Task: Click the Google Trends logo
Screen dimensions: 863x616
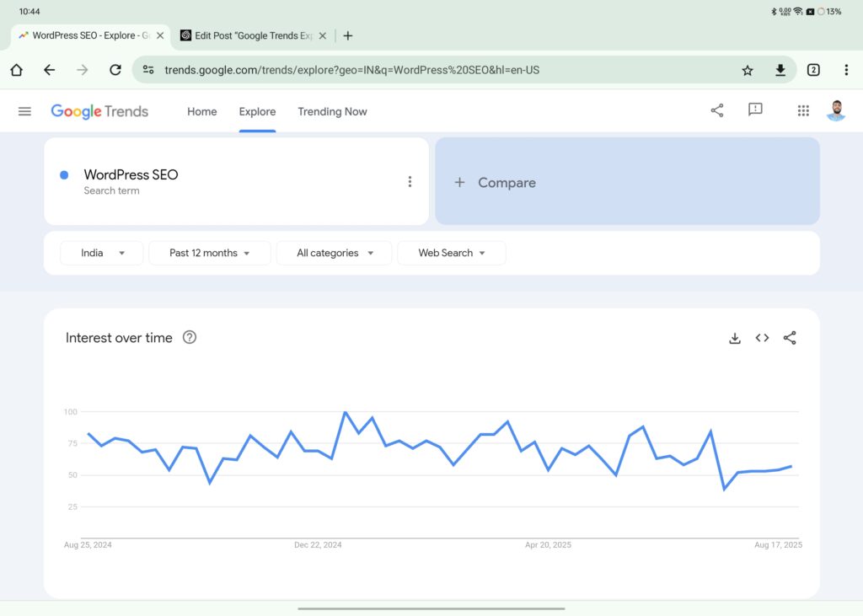Action: 99,111
